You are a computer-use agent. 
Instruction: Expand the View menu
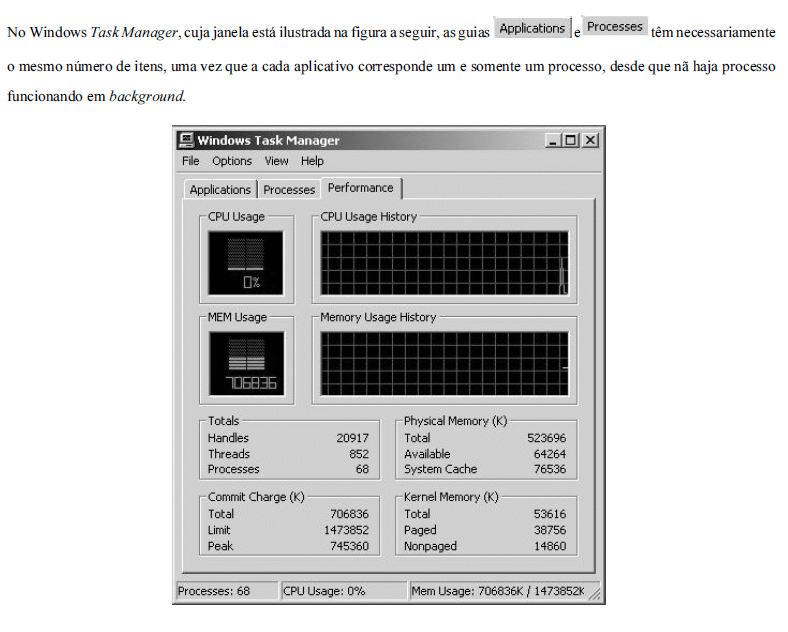(277, 161)
